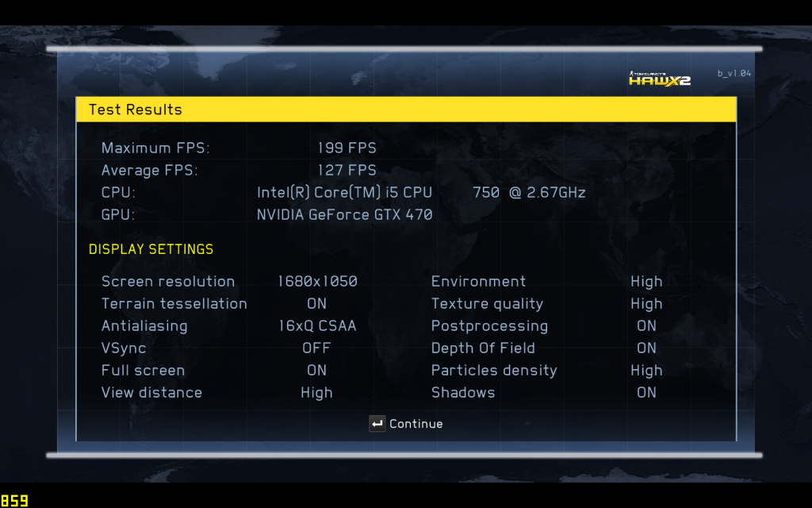Viewport: 812px width, 508px height.
Task: Click the Texture quality High value
Action: tap(646, 304)
